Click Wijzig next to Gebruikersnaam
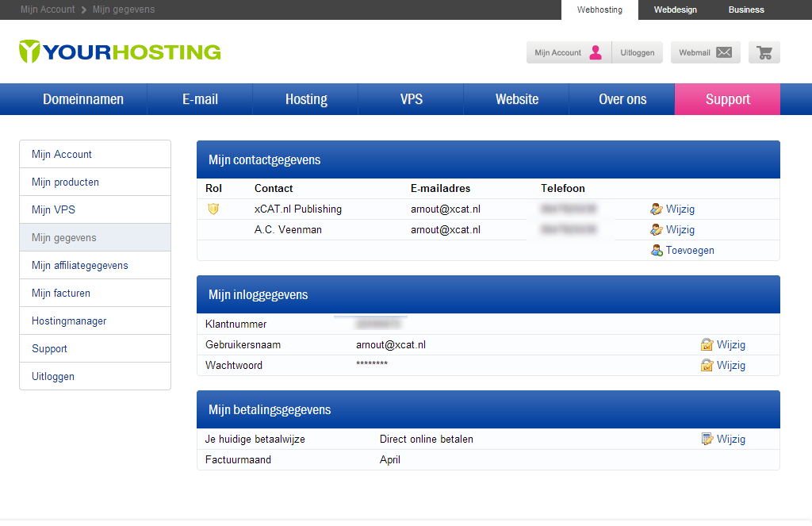The image size is (812, 526). [730, 345]
